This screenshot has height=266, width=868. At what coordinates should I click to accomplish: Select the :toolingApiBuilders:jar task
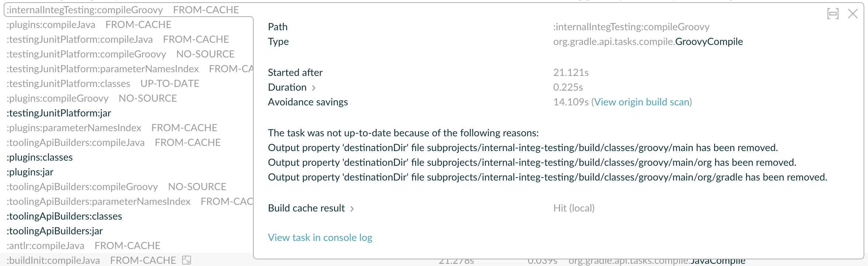[55, 231]
